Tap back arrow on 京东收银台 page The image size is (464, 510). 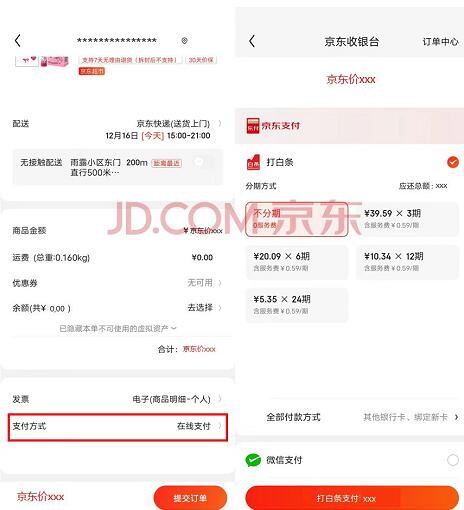(252, 41)
